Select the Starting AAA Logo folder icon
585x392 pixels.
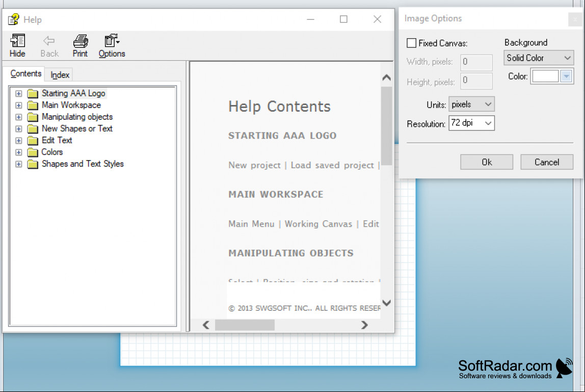tap(33, 93)
